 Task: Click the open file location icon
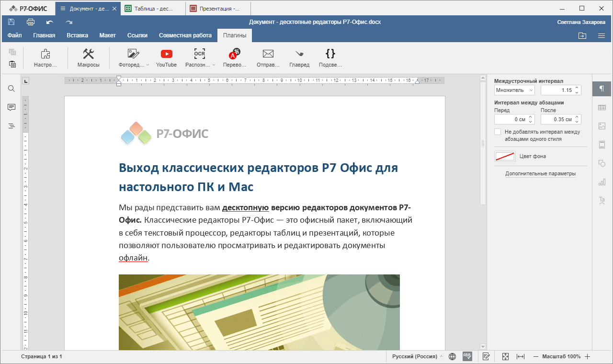(582, 35)
